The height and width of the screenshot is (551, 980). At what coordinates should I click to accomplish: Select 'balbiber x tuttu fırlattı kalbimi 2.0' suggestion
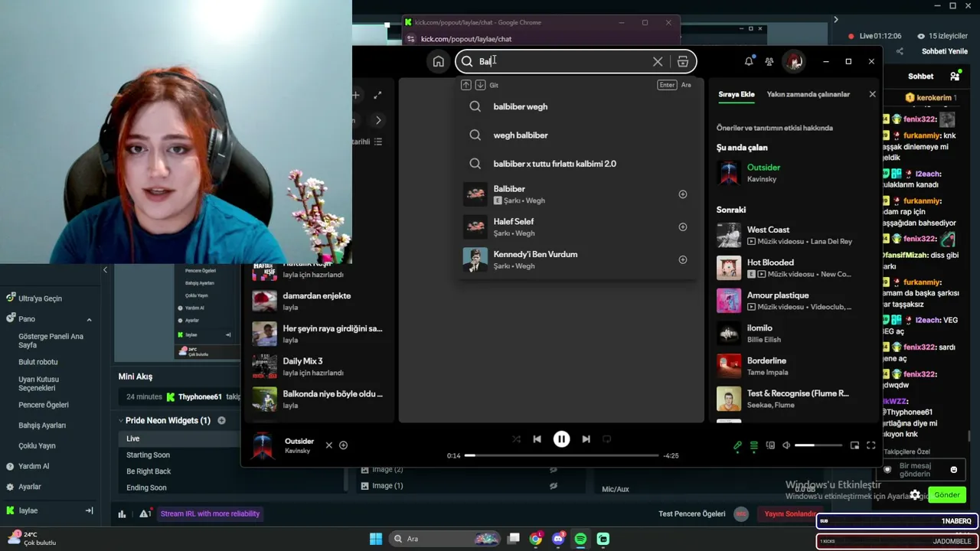578,164
